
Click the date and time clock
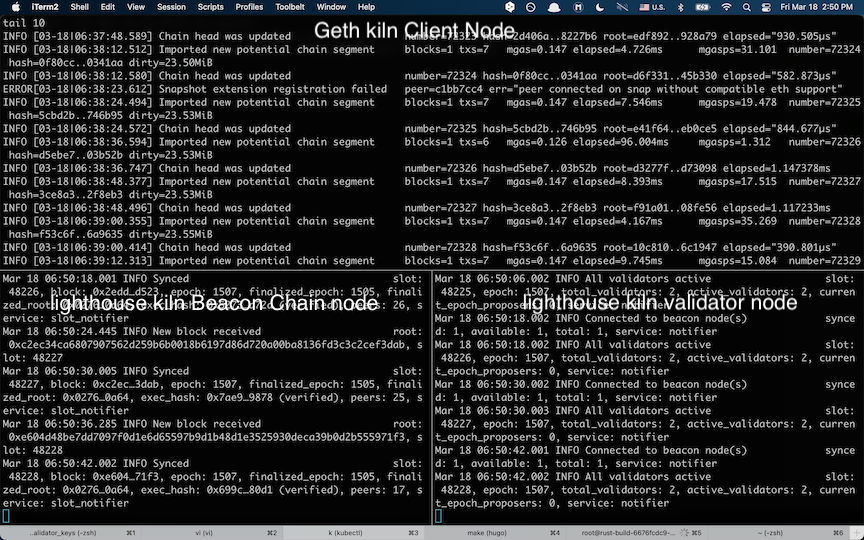point(817,7)
